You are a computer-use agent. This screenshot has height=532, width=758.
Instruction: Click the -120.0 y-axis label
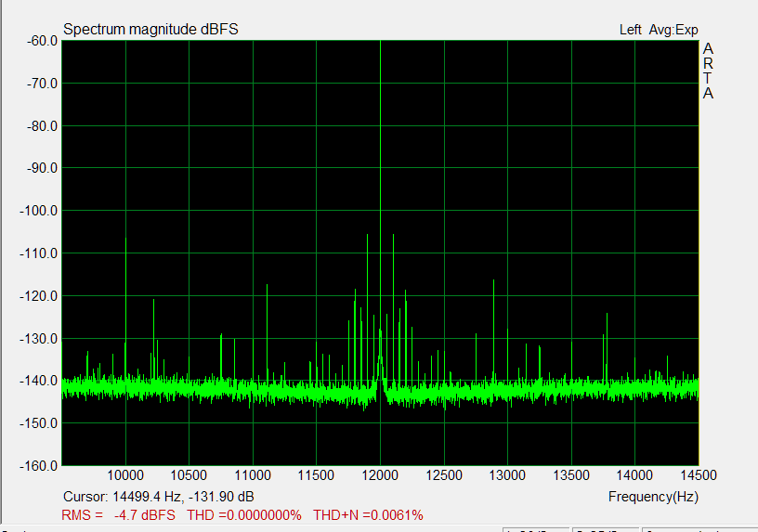click(x=39, y=296)
